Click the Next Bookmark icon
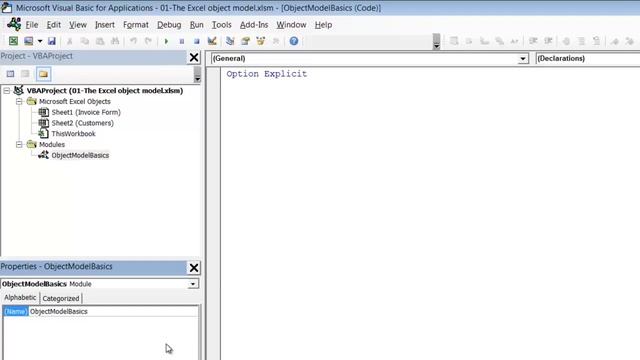The height and width of the screenshot is (360, 640). coord(630,41)
